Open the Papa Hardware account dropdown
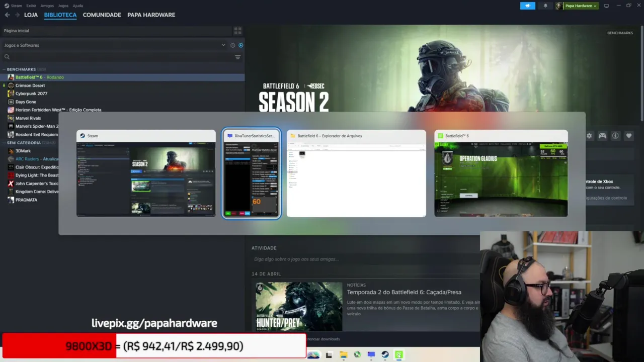 pos(577,6)
